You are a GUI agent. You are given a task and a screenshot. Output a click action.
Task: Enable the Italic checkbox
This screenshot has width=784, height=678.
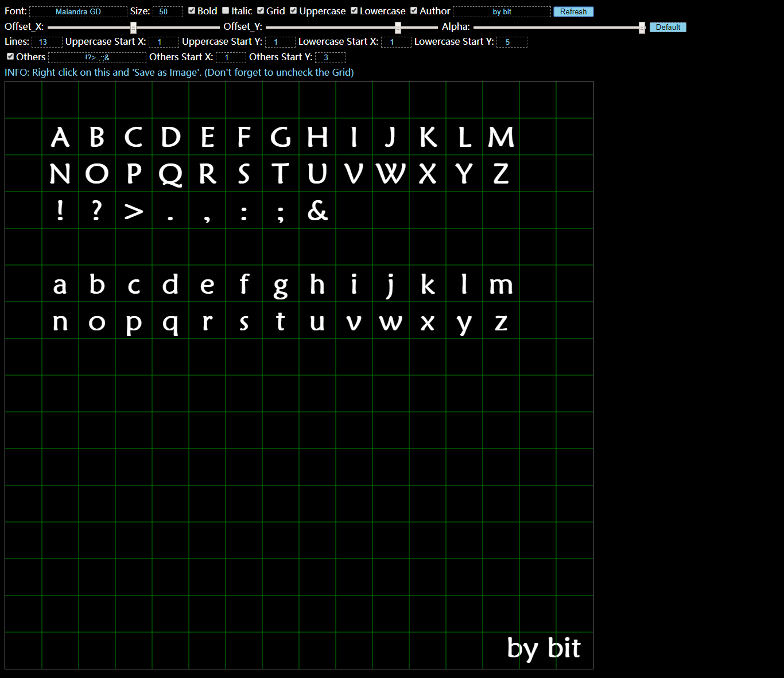coord(226,10)
